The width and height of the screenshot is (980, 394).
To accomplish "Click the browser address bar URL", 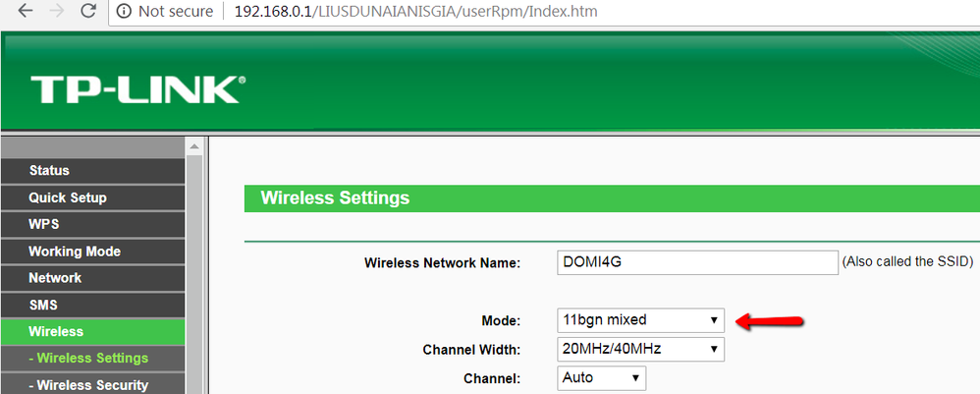I will 415,11.
